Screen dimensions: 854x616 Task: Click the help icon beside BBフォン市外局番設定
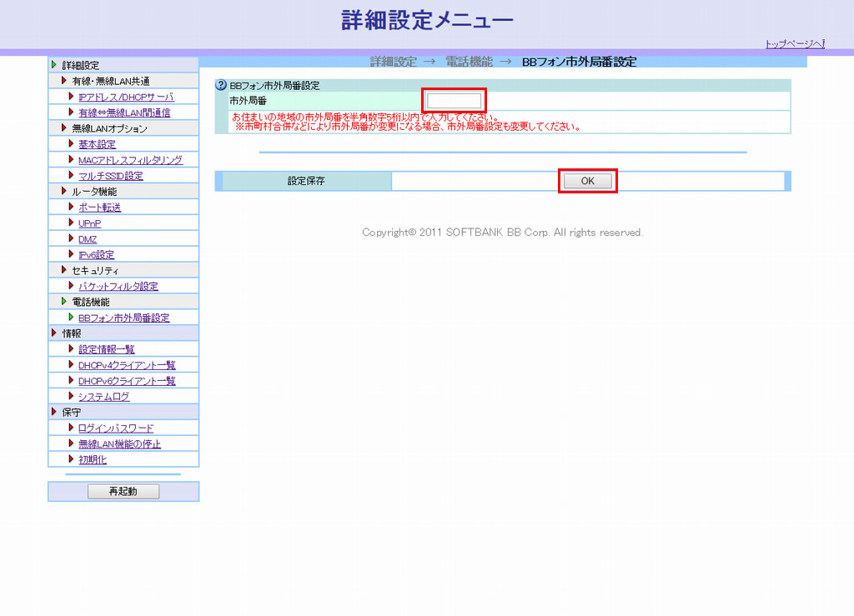click(x=222, y=85)
